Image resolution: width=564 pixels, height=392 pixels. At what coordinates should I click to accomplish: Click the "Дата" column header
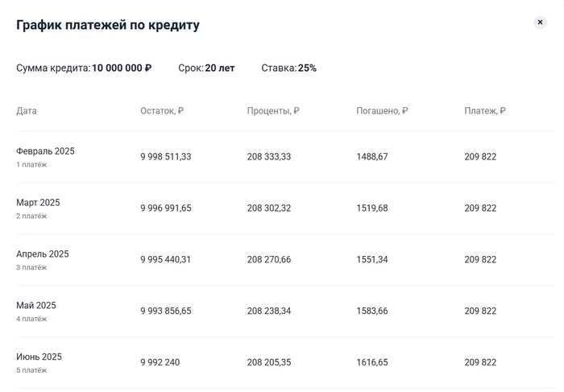[x=27, y=111]
